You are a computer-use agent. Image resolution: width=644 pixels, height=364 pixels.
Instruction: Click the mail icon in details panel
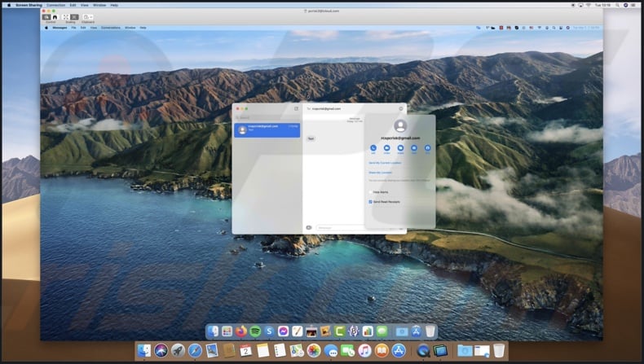[414, 147]
